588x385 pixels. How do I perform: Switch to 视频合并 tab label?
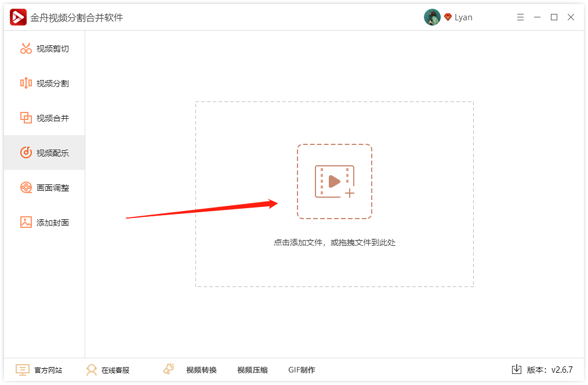coord(53,118)
